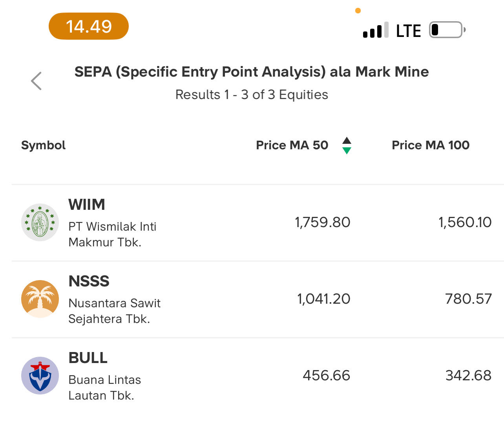The height and width of the screenshot is (431, 504).
Task: Tap the BULL company logo
Action: 40,376
